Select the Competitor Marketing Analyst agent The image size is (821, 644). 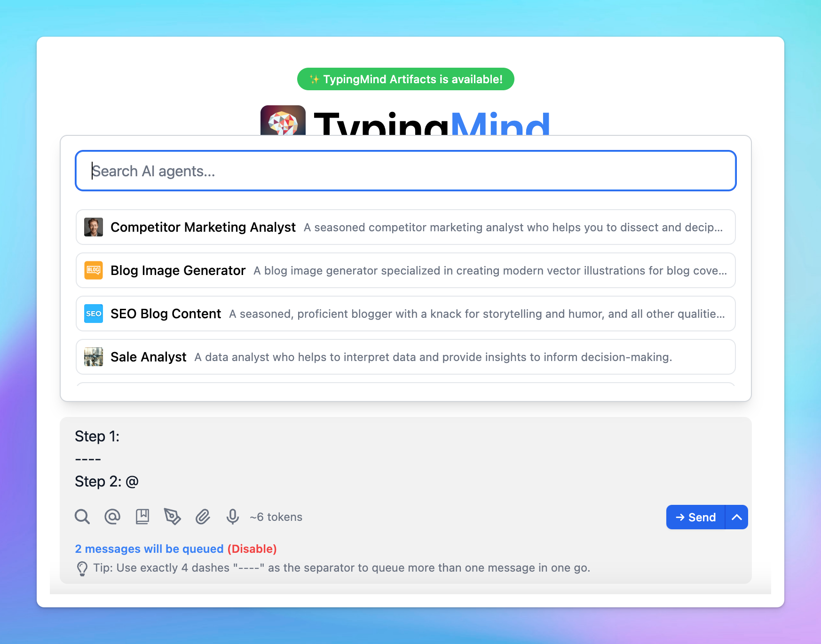click(x=406, y=227)
